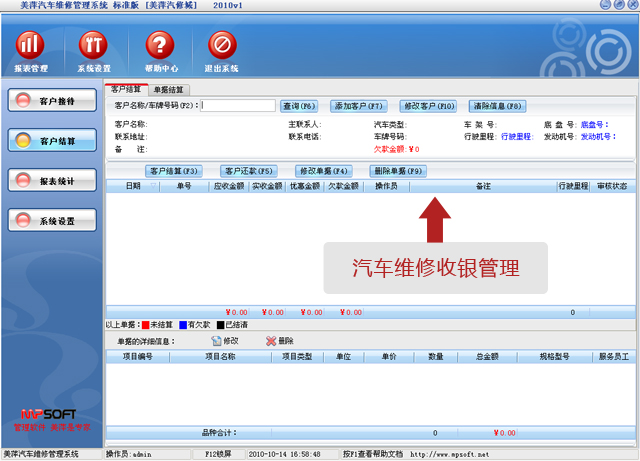This screenshot has height=461, width=640.
Task: Switch to the 客户结算 tab
Action: pyautogui.click(x=125, y=90)
